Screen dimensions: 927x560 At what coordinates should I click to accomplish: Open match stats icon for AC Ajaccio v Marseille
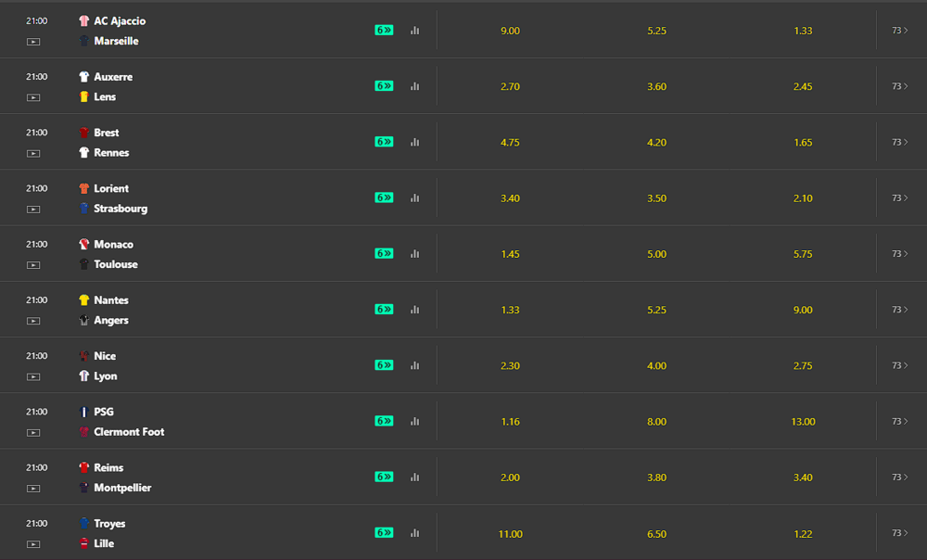pos(415,31)
